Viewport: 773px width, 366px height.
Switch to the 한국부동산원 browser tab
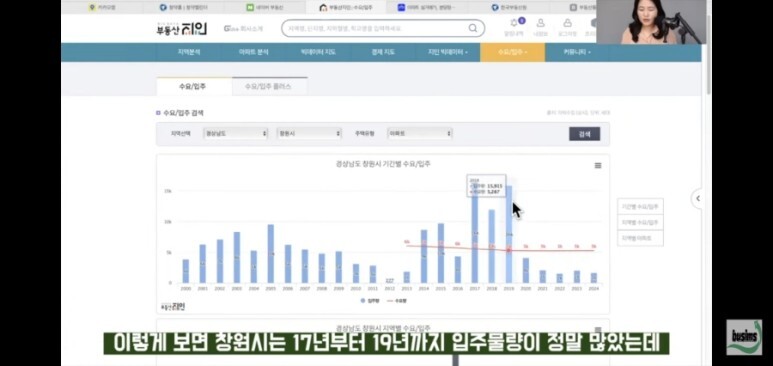tap(510, 7)
